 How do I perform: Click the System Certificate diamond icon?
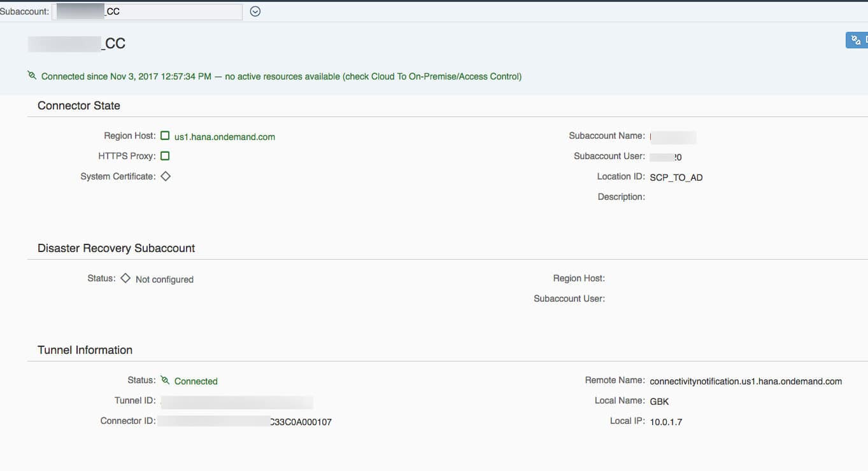click(166, 176)
